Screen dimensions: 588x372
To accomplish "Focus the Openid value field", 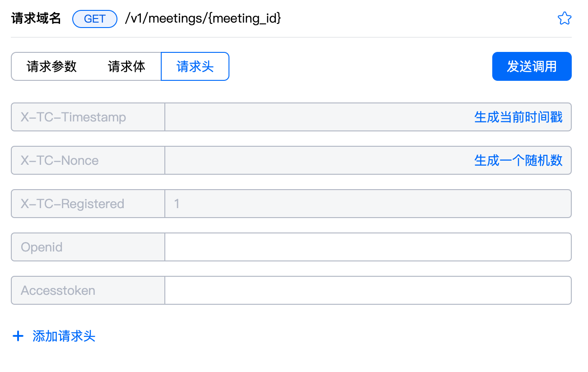I will (x=368, y=247).
